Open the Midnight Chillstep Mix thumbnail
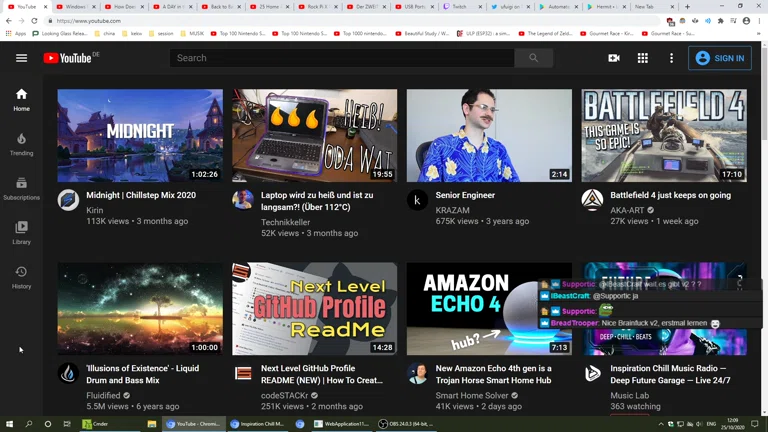The image size is (768, 432). tap(140, 136)
